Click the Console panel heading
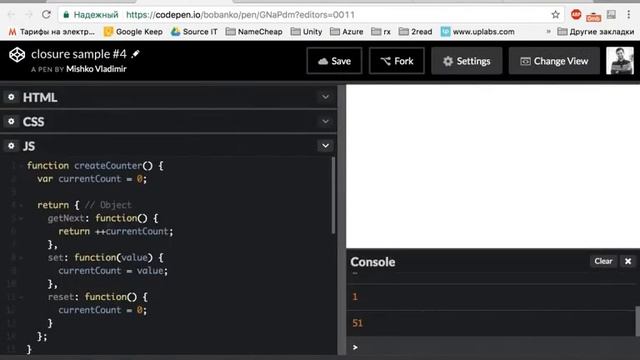The height and width of the screenshot is (360, 640). tap(373, 262)
